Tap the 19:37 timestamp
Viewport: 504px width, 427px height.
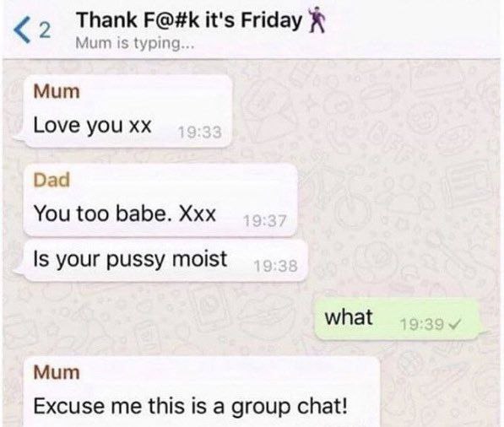coord(265,221)
